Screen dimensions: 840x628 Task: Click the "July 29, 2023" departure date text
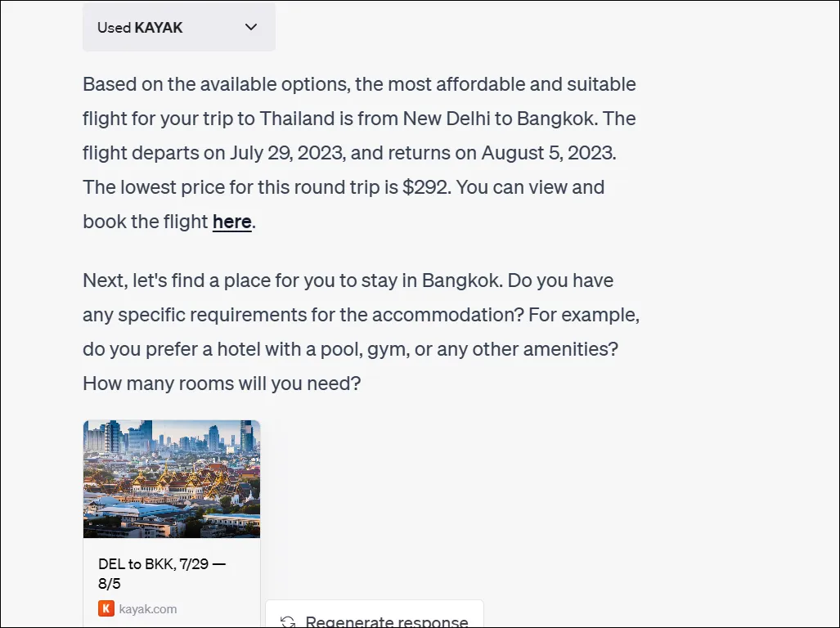click(x=286, y=153)
